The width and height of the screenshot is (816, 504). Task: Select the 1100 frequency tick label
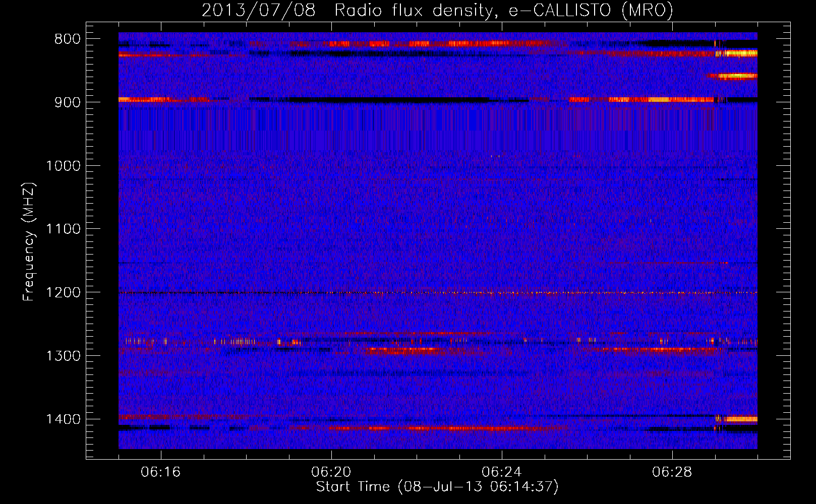(x=63, y=229)
